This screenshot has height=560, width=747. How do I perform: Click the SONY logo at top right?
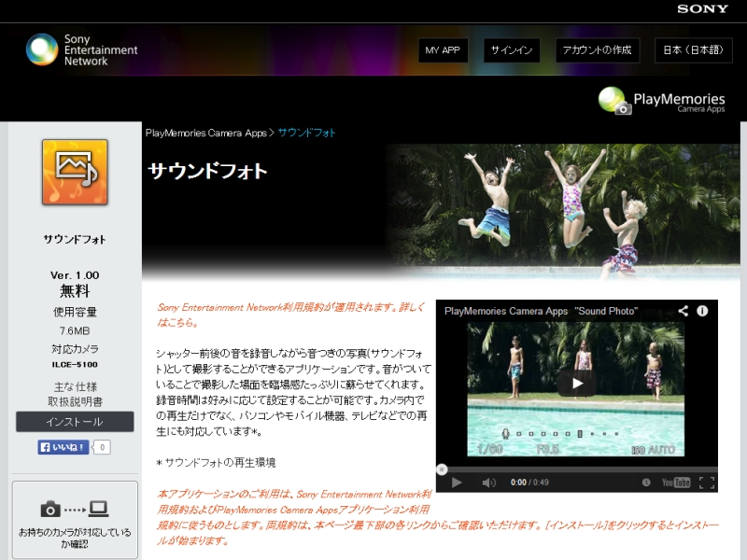coord(703,8)
